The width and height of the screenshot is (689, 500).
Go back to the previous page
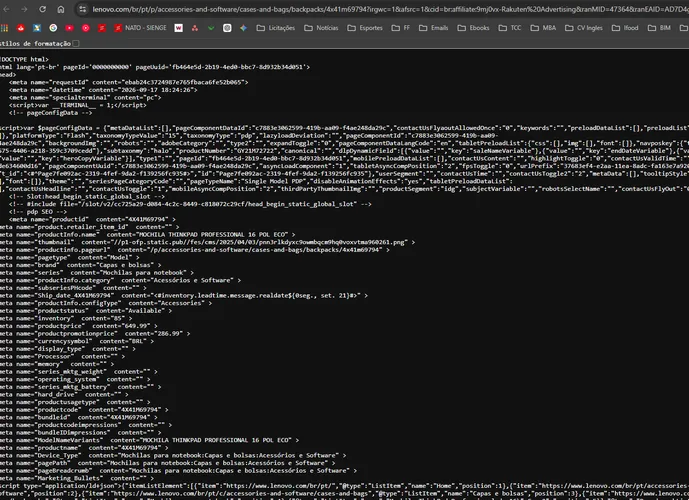7,9
